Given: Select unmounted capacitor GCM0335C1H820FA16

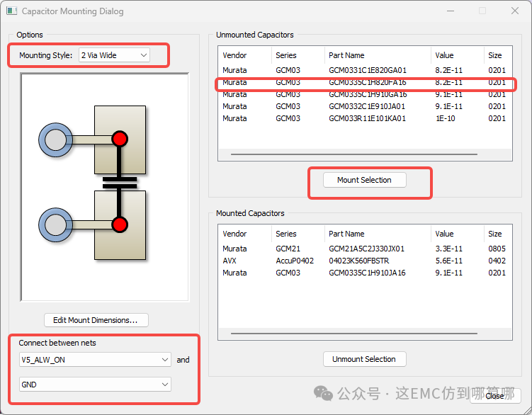Looking at the screenshot, I should [365, 82].
